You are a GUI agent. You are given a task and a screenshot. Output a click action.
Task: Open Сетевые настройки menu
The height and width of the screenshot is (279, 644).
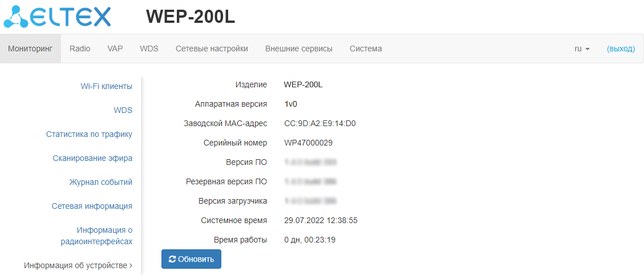(212, 49)
